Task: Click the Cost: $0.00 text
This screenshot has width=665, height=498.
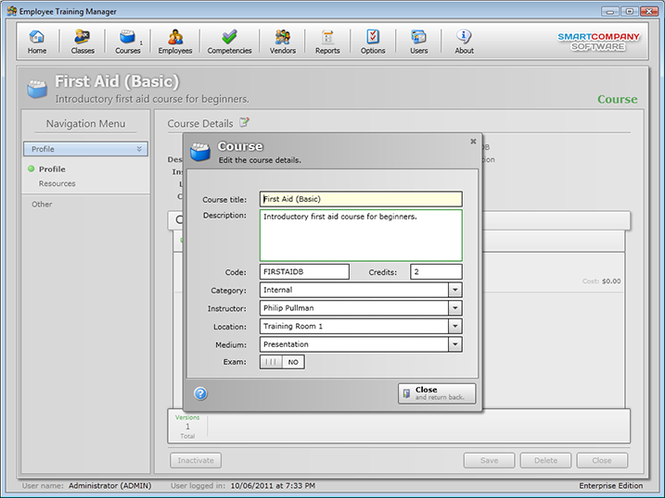Action: (x=601, y=281)
